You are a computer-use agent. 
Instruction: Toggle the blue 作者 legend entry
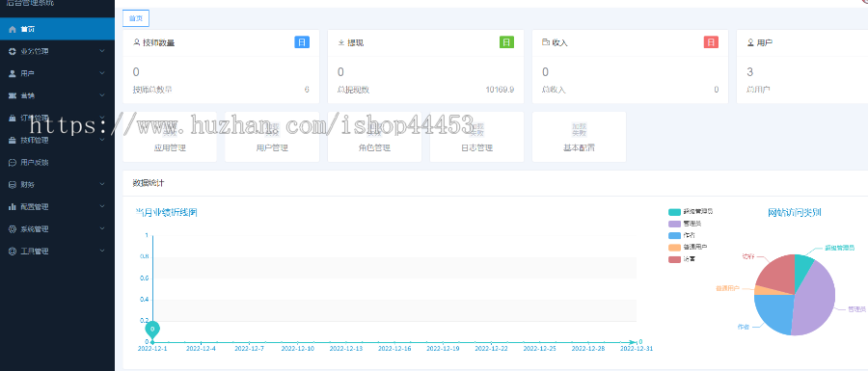(x=682, y=235)
